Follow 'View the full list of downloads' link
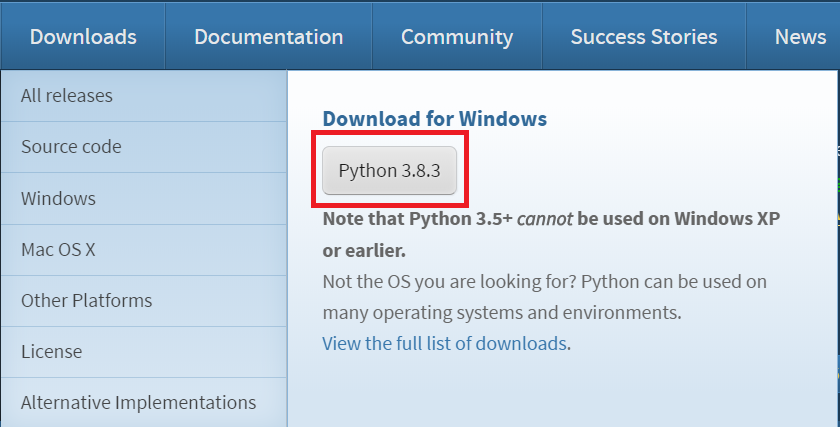840x427 pixels. click(x=444, y=344)
